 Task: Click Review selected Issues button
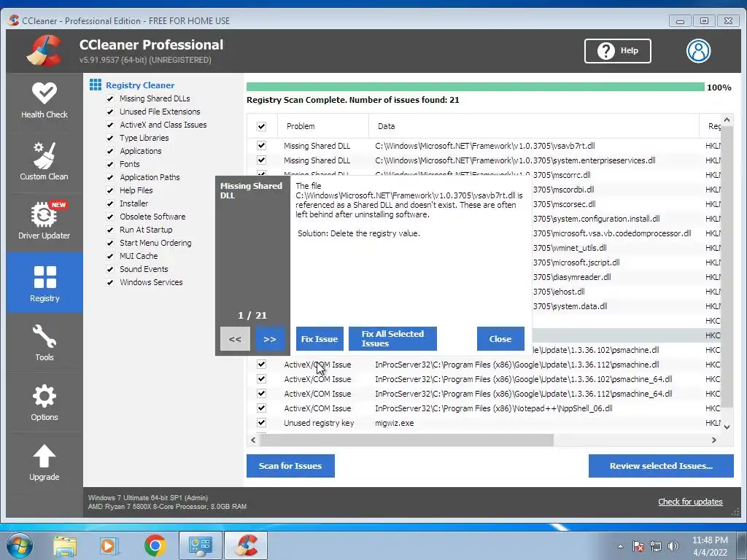[x=661, y=466]
